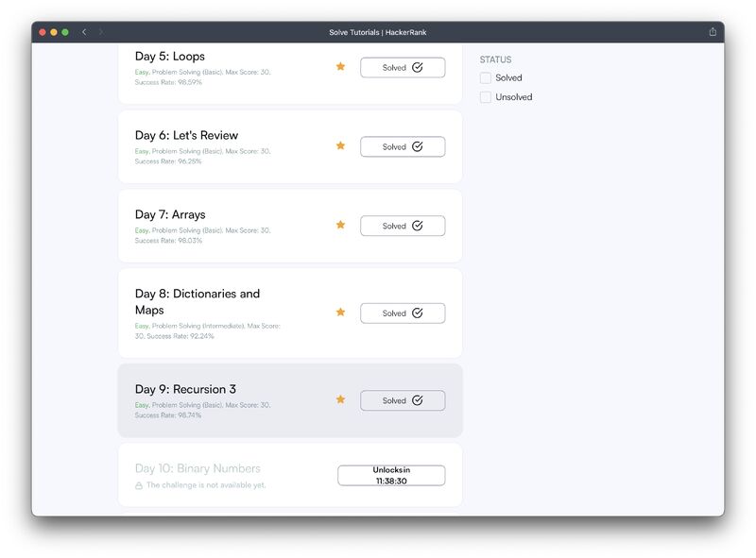Open the Day 7: Arrays challenge title
The image size is (756, 558).
pyautogui.click(x=170, y=214)
